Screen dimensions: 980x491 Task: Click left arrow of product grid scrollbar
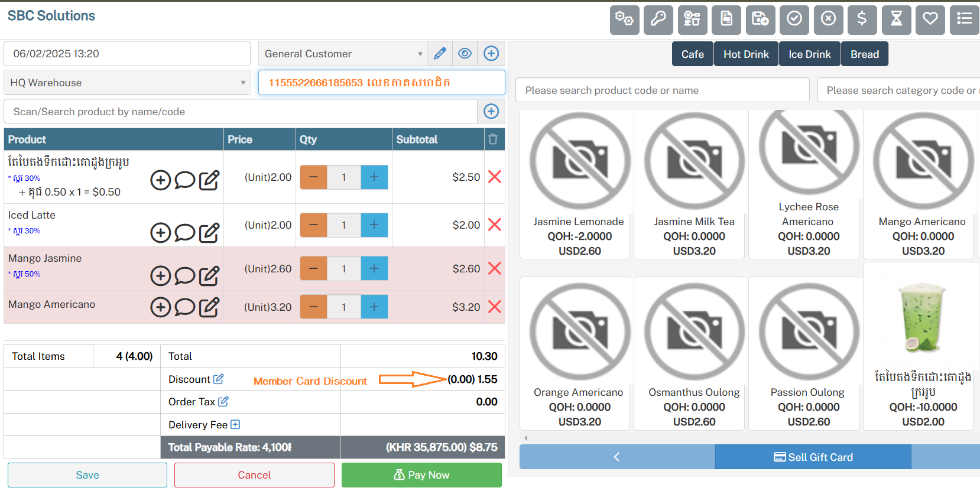[525, 438]
